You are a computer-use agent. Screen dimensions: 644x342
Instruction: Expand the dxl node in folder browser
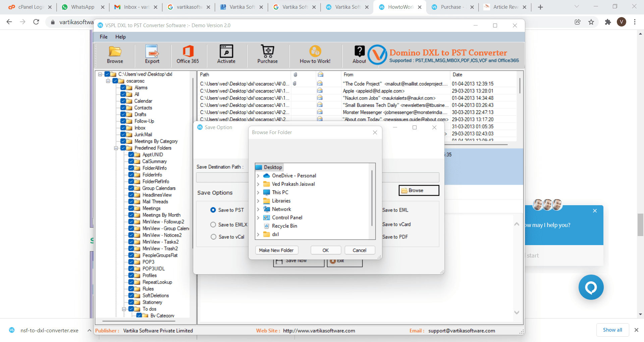258,234
